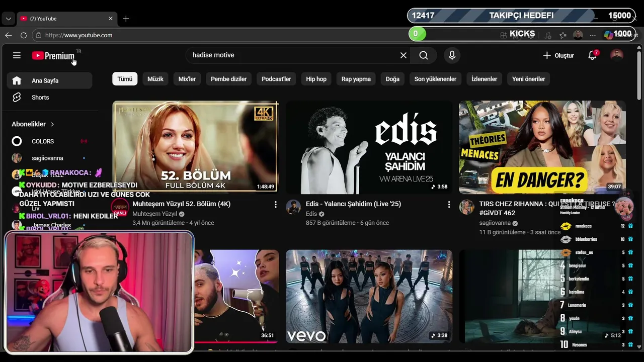Viewport: 644px width, 362px height.
Task: Select the Son yüklenenler filter chip
Action: 435,79
